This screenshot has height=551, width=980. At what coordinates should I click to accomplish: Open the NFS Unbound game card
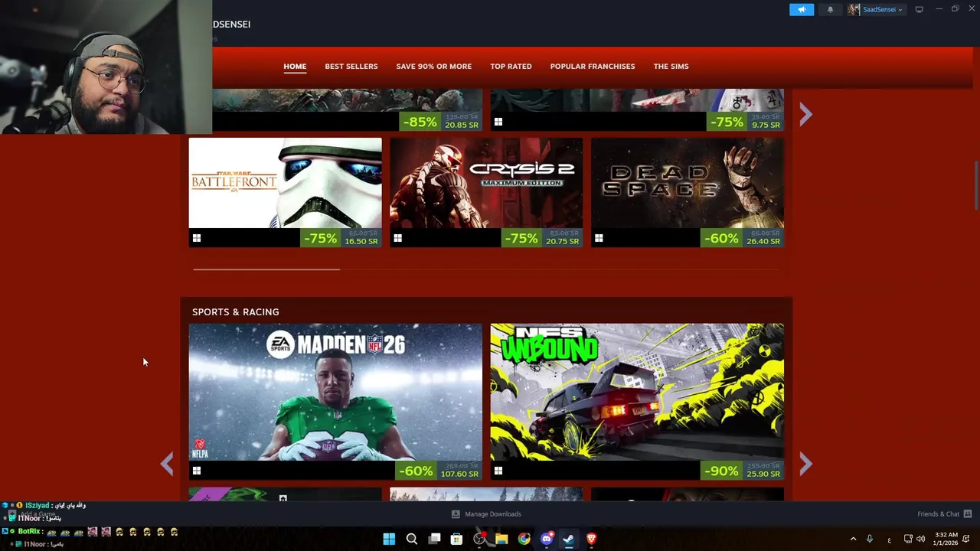click(637, 402)
